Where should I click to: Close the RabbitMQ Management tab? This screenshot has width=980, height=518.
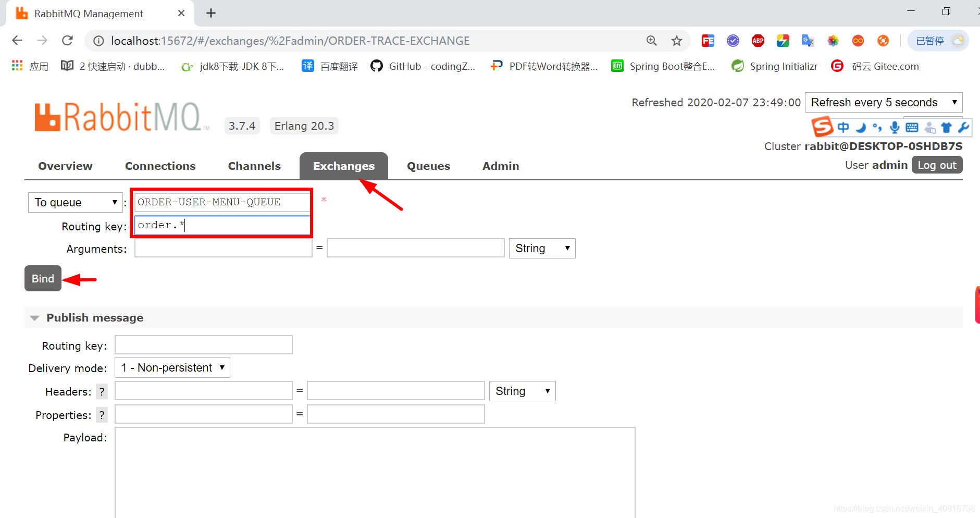pos(181,13)
